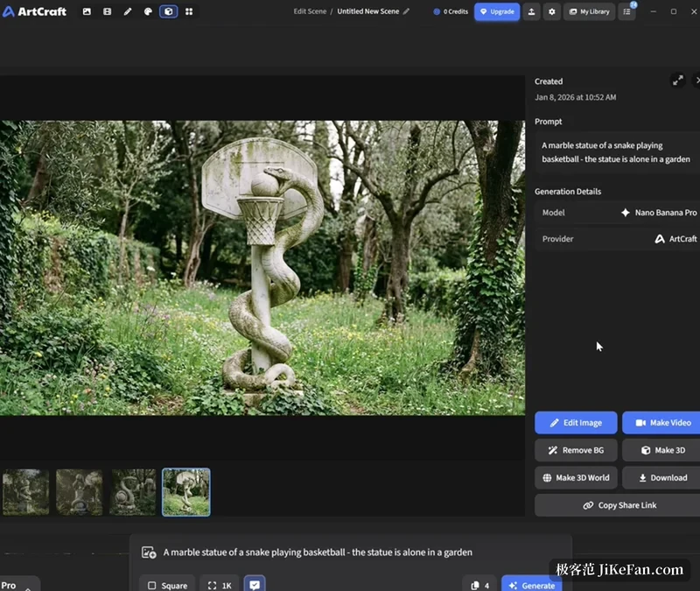Select the 3D cube mode icon

point(169,11)
